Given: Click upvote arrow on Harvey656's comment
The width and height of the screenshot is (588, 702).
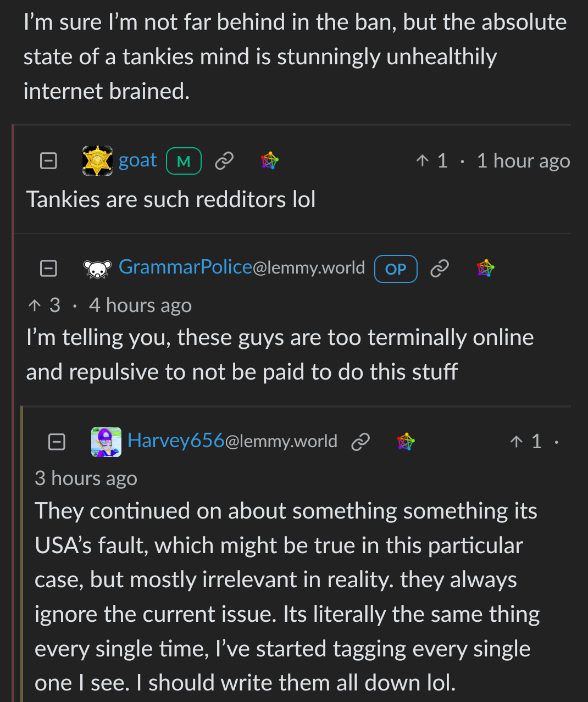Looking at the screenshot, I should click(516, 442).
